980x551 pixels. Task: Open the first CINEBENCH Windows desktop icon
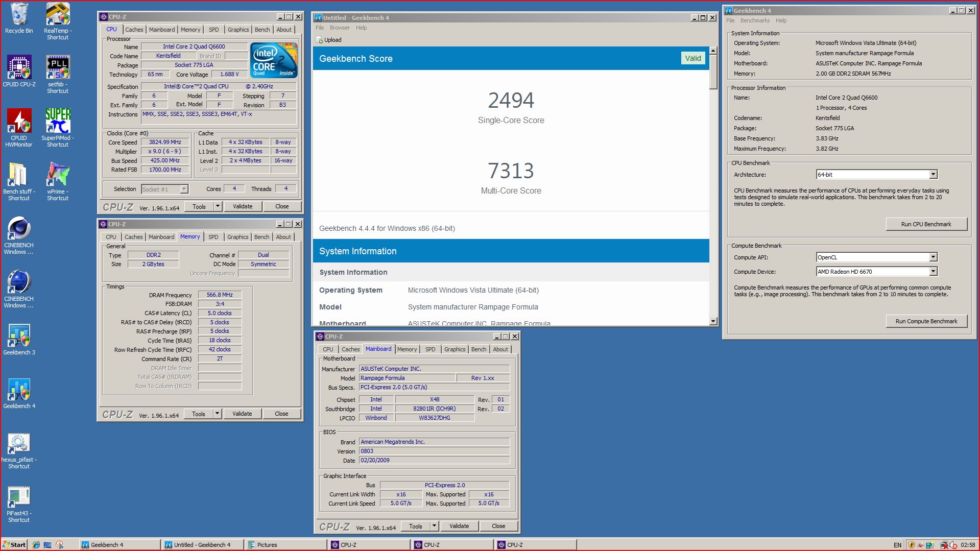coord(19,235)
